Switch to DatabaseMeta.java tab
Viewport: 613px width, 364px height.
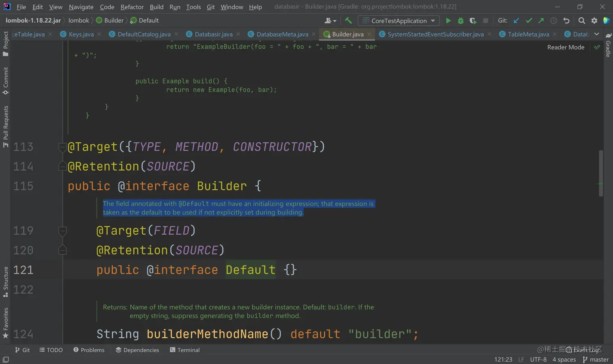(282, 34)
